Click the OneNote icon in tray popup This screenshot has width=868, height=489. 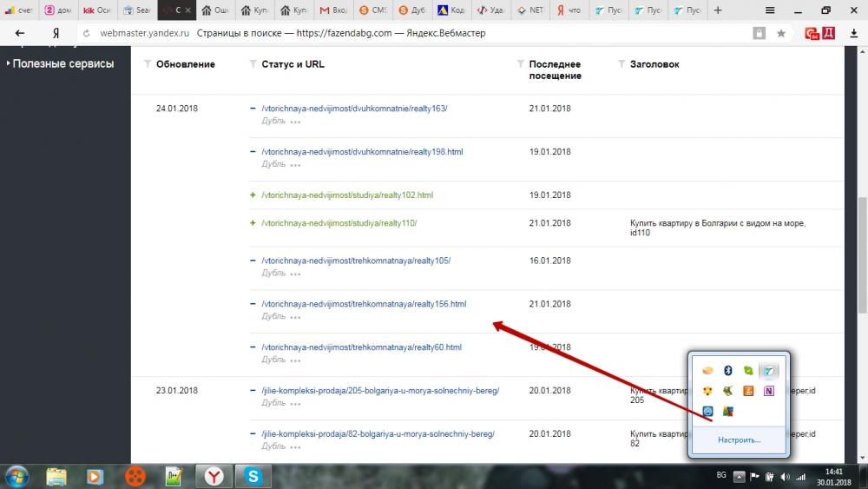click(x=768, y=391)
